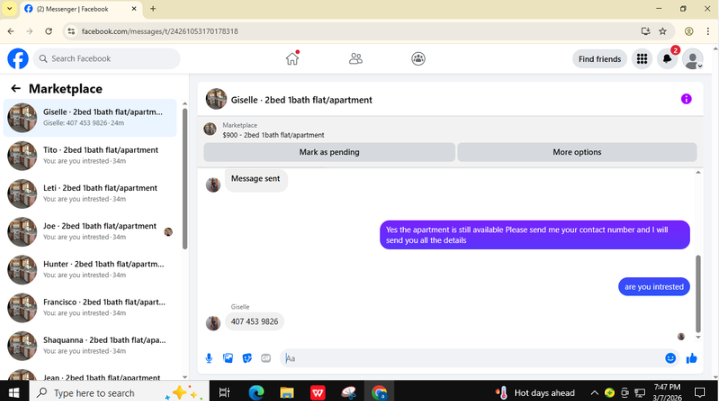
Task: Open the Tito conversation
Action: coord(90,155)
